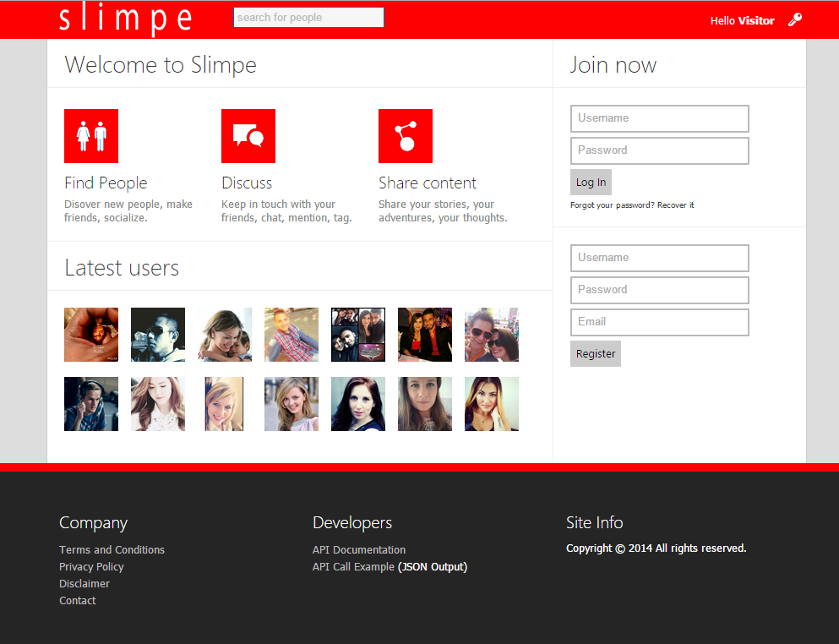Open the Contact footer link

[x=78, y=601]
